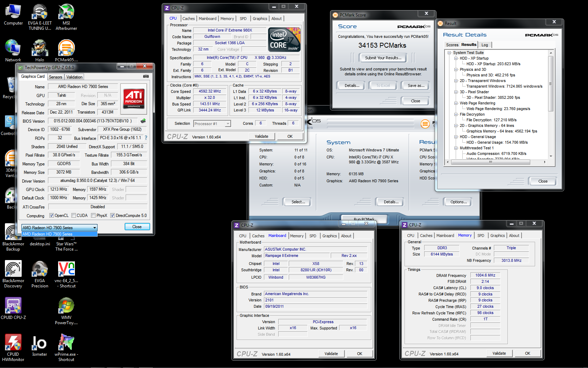Switch to Log tab in Result window

point(485,45)
